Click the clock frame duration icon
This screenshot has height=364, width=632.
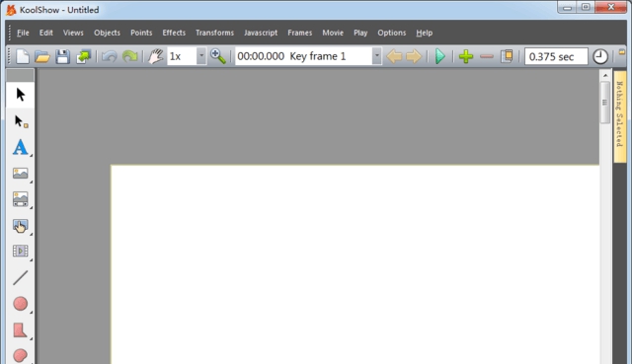(x=600, y=57)
